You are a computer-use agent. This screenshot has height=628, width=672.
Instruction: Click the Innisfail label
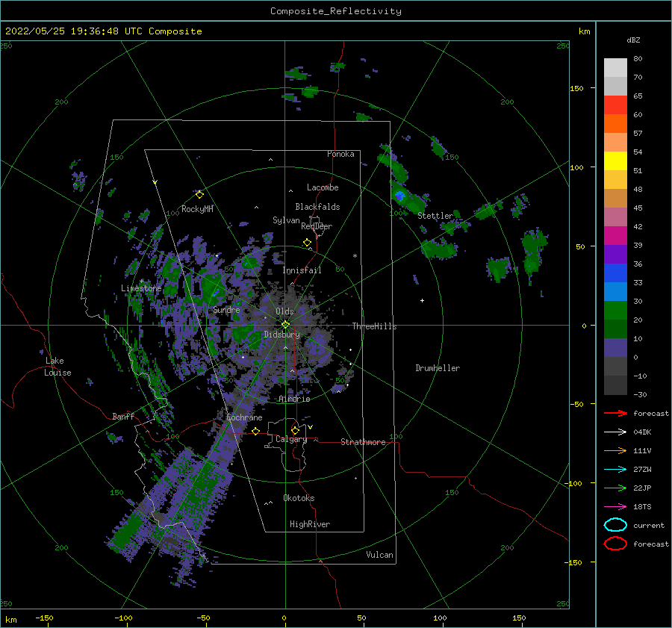coord(302,270)
